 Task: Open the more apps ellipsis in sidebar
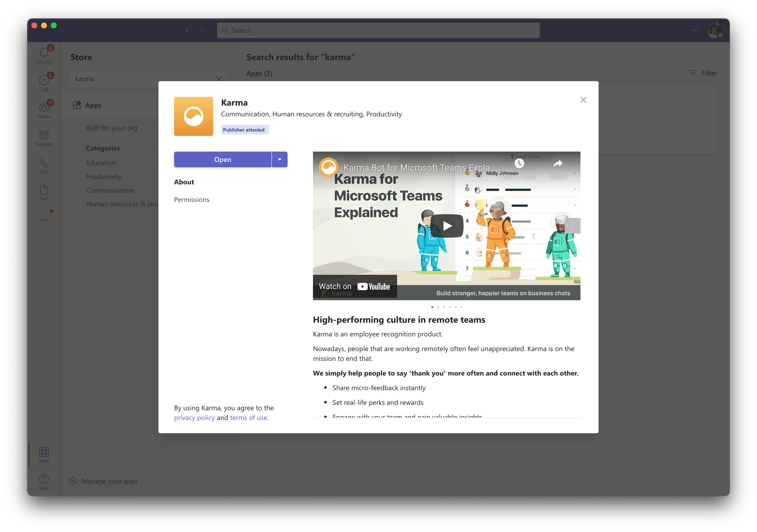pos(44,220)
